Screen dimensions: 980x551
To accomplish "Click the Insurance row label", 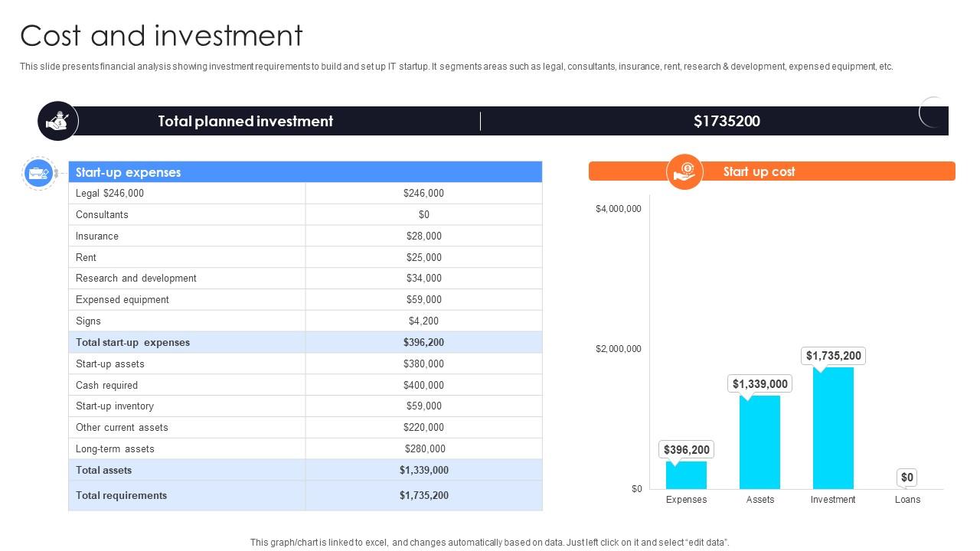I will tap(97, 236).
